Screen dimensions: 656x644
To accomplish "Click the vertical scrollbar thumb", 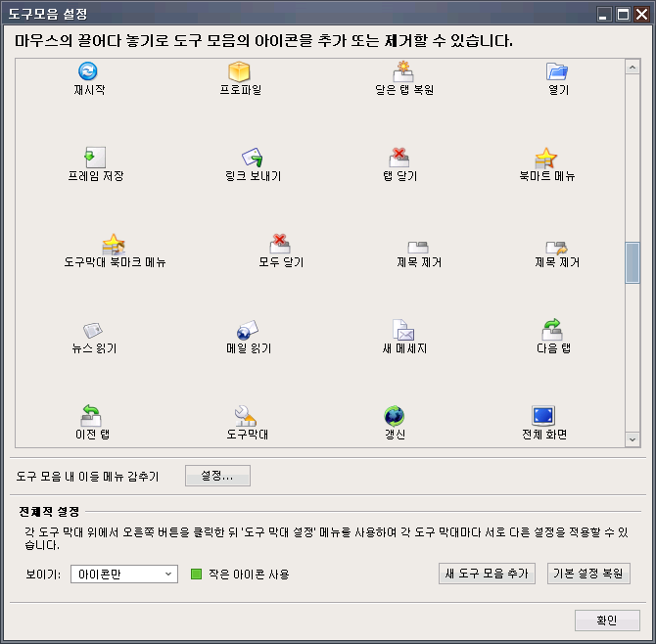I will 633,263.
